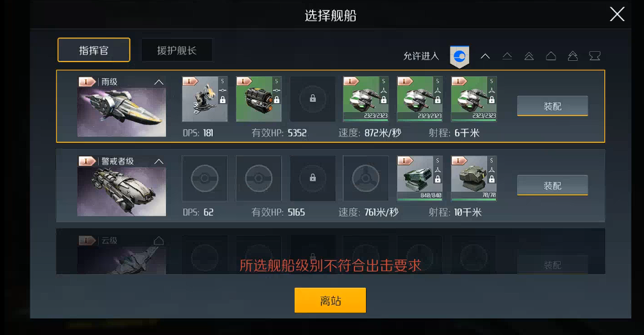
Task: Select the last 2323/2323 weapon module on 雨级
Action: [x=474, y=99]
